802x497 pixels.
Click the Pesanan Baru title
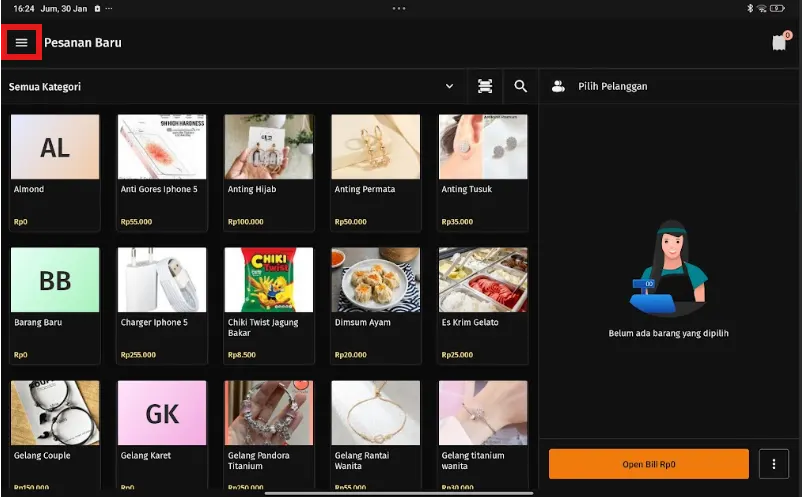(x=83, y=42)
